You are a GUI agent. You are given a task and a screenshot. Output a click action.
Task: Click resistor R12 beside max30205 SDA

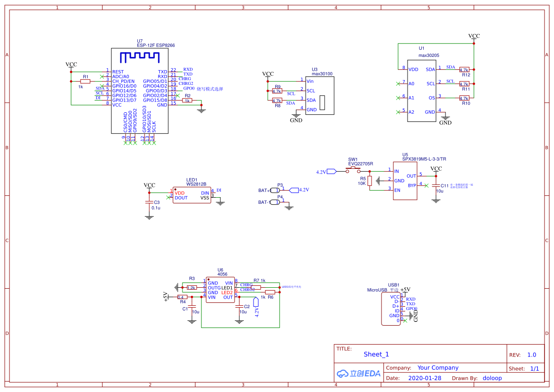(464, 70)
